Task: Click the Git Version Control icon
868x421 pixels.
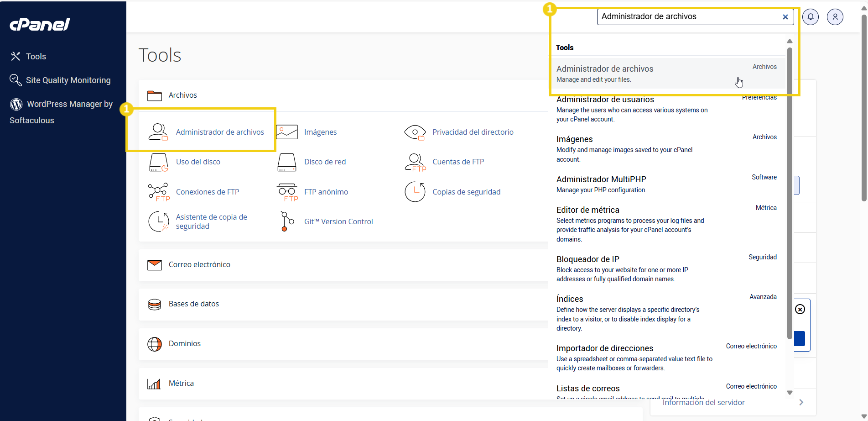Action: 286,221
